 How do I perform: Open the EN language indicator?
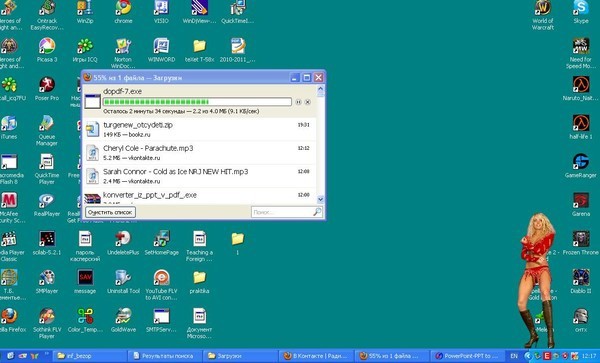click(514, 356)
